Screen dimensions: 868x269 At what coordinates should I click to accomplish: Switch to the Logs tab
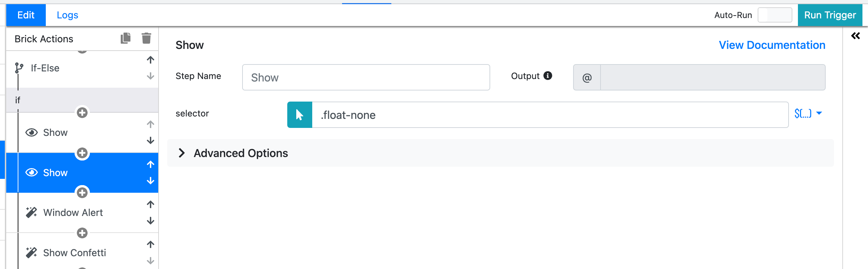point(67,15)
